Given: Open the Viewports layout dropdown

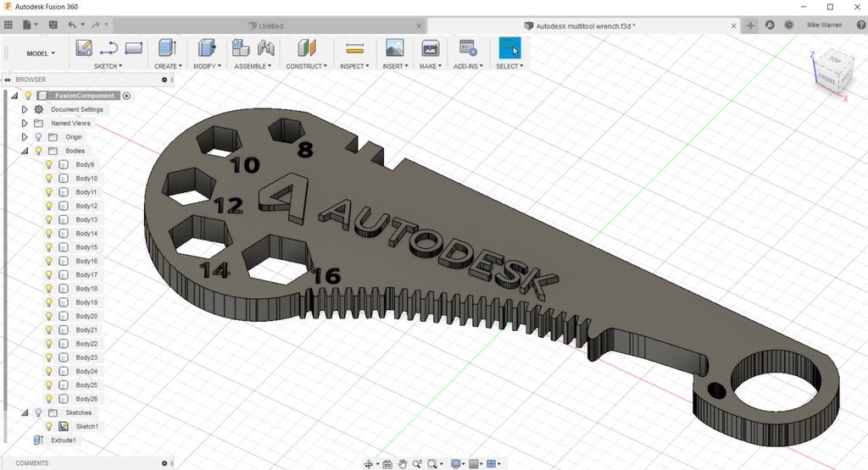Looking at the screenshot, I should [x=493, y=464].
